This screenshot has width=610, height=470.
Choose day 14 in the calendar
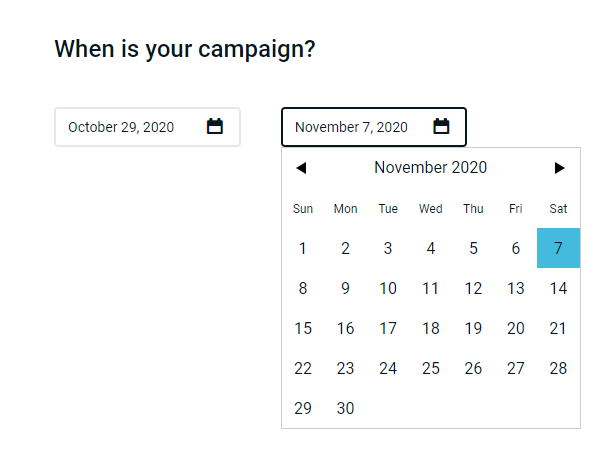tap(558, 288)
